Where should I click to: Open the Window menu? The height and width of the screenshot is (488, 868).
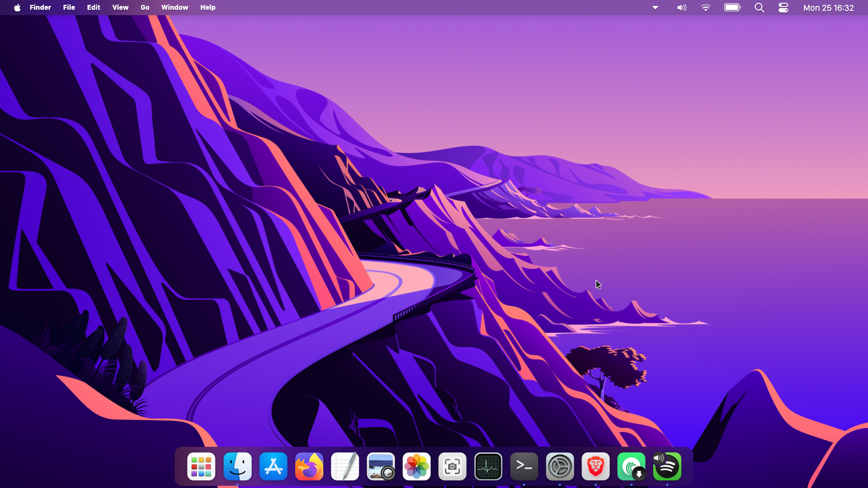(x=175, y=8)
